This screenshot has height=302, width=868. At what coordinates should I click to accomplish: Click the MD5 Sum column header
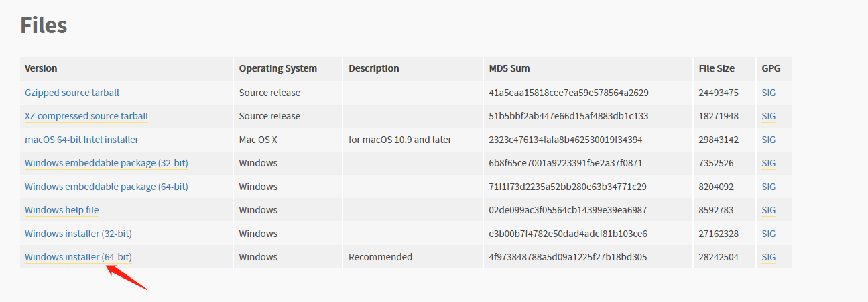pos(509,68)
